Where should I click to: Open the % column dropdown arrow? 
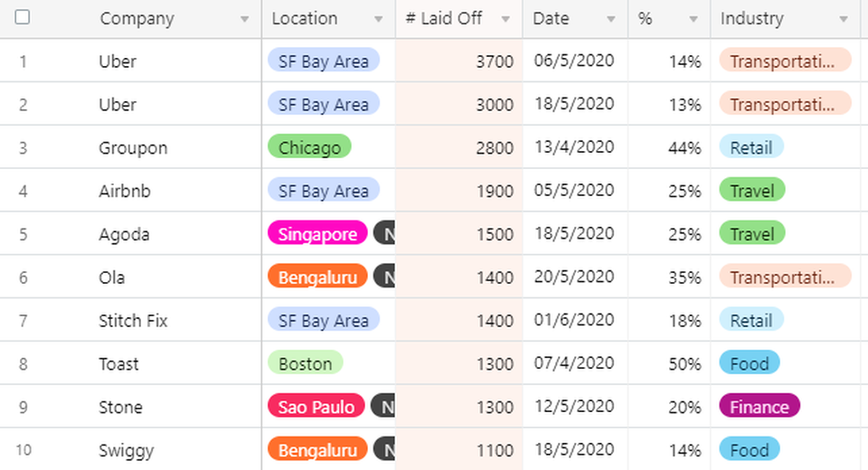693,19
